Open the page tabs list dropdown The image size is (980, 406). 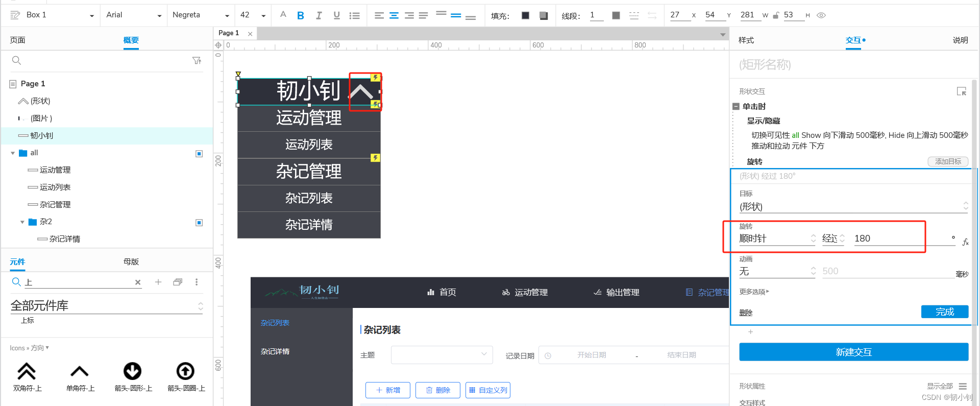pyautogui.click(x=723, y=35)
